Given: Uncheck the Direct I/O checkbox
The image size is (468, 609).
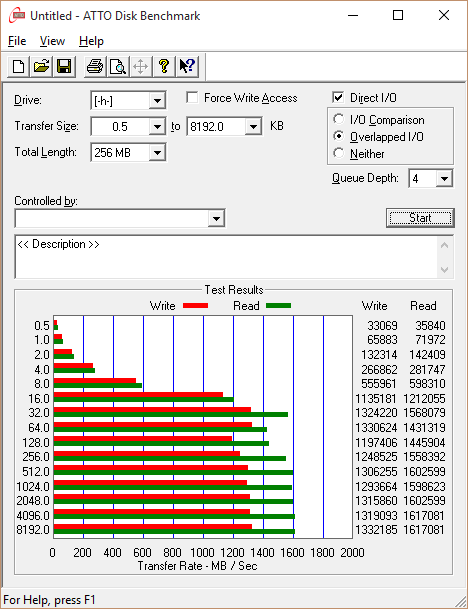Looking at the screenshot, I should [338, 97].
